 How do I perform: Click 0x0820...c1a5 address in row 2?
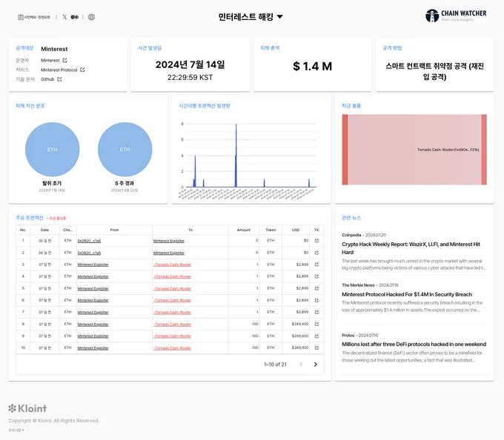pyautogui.click(x=89, y=253)
